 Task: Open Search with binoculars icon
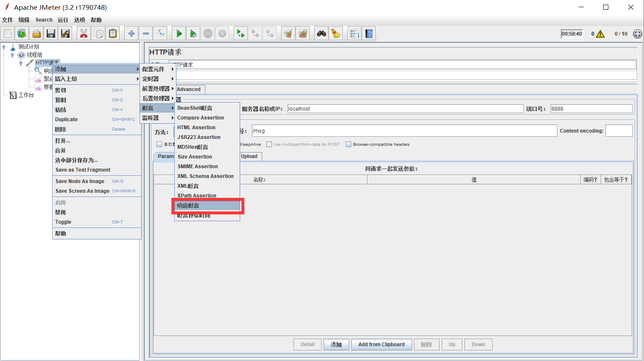coord(322,33)
